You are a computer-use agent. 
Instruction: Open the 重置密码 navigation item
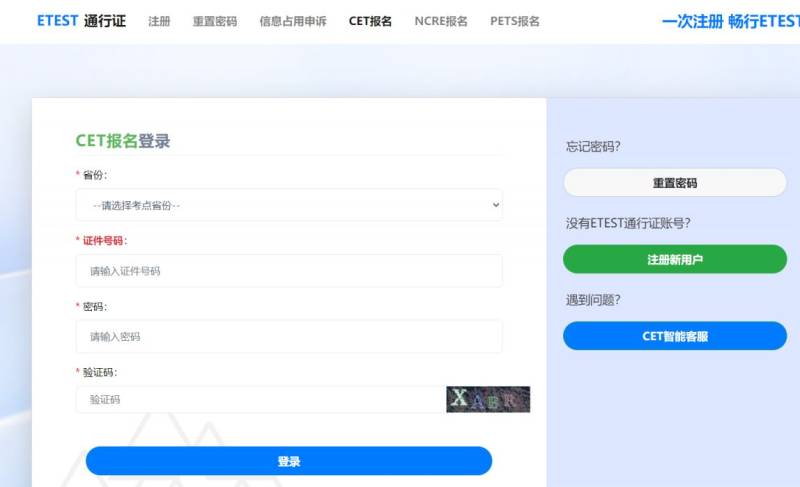click(x=215, y=21)
